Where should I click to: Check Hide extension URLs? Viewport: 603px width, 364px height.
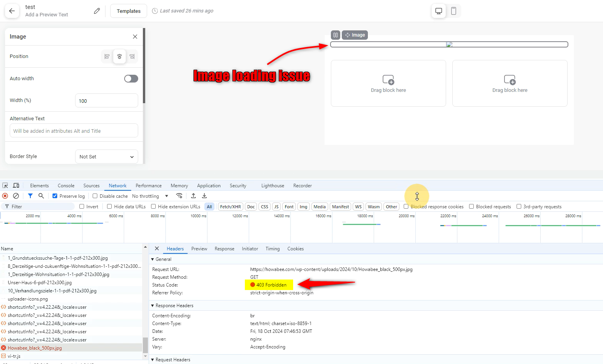(x=153, y=206)
